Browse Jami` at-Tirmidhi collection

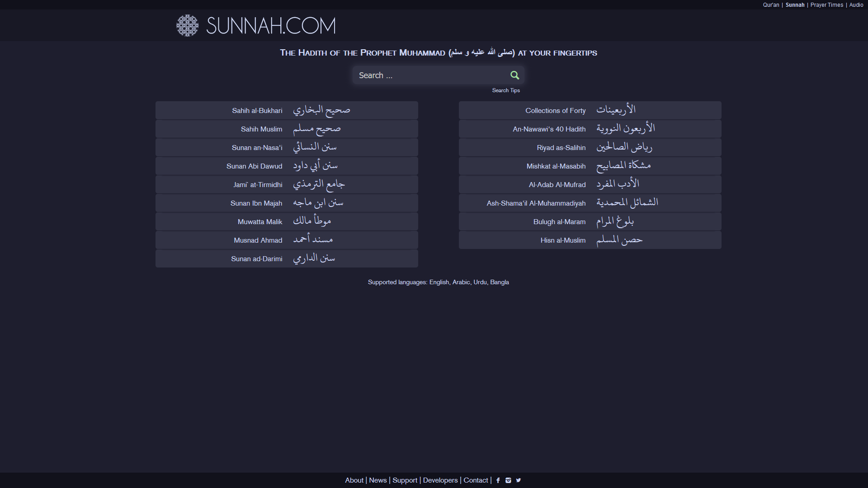pos(258,185)
